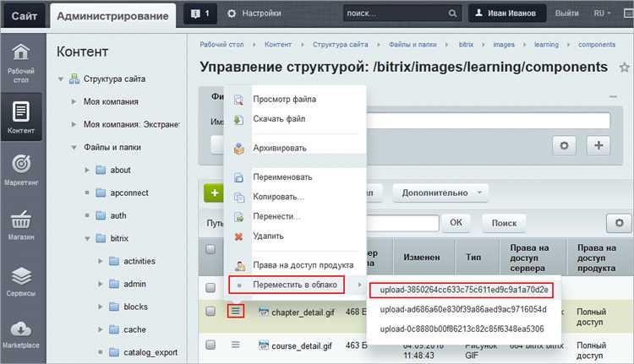Expand the cache folder node
This screenshot has width=634, height=364.
point(101,329)
